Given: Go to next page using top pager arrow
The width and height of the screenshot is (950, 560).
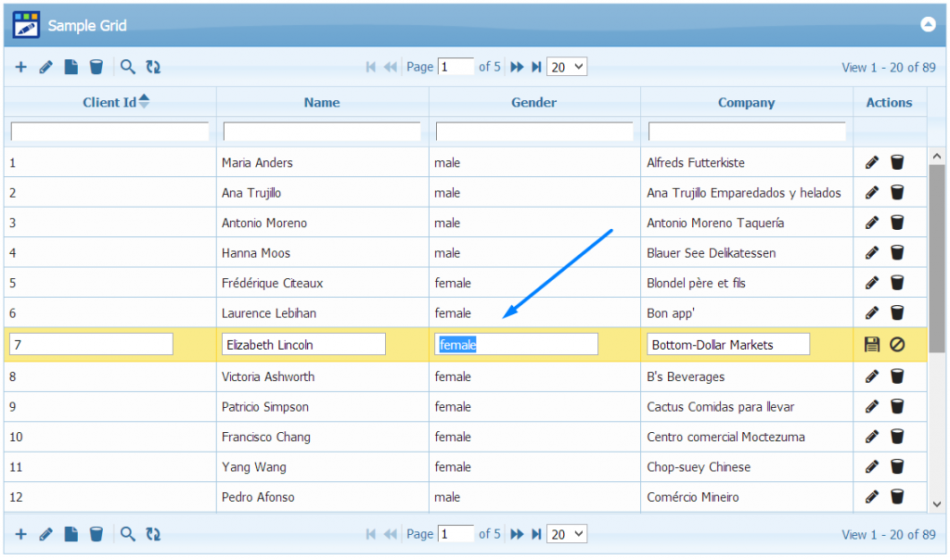Looking at the screenshot, I should coord(517,67).
